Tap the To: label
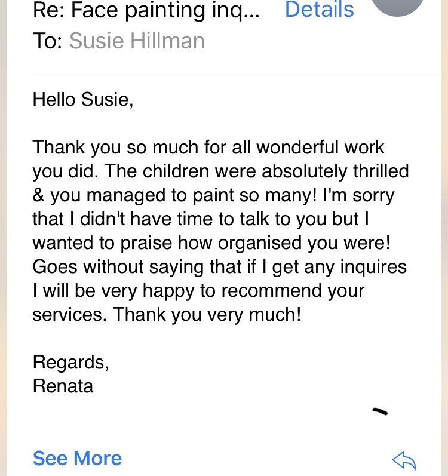 [x=48, y=41]
